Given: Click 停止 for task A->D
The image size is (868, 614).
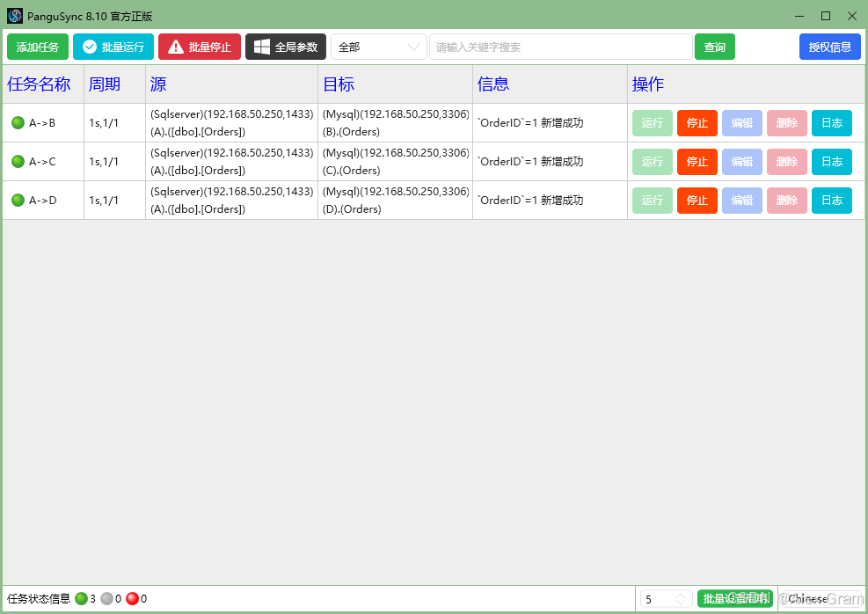Looking at the screenshot, I should point(697,201).
